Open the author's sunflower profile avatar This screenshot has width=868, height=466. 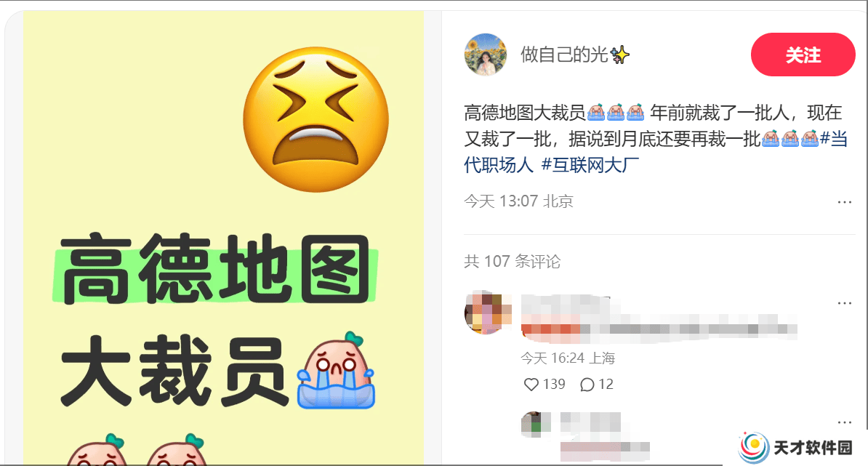(486, 55)
